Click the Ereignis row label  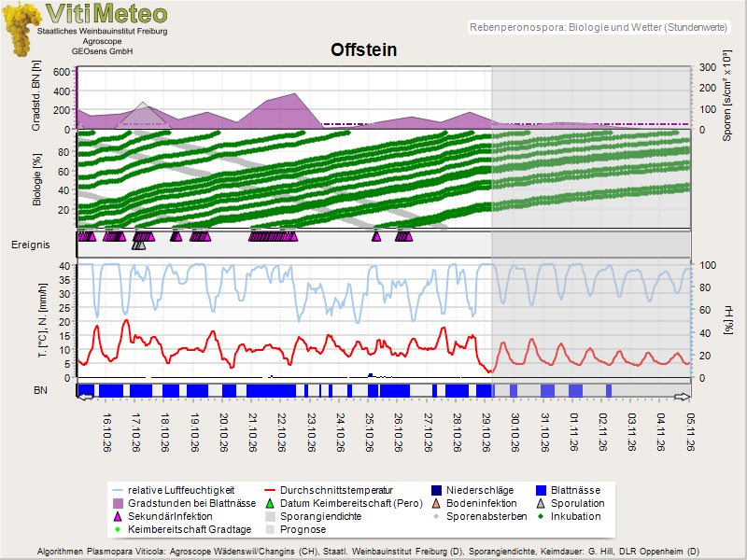pos(31,245)
